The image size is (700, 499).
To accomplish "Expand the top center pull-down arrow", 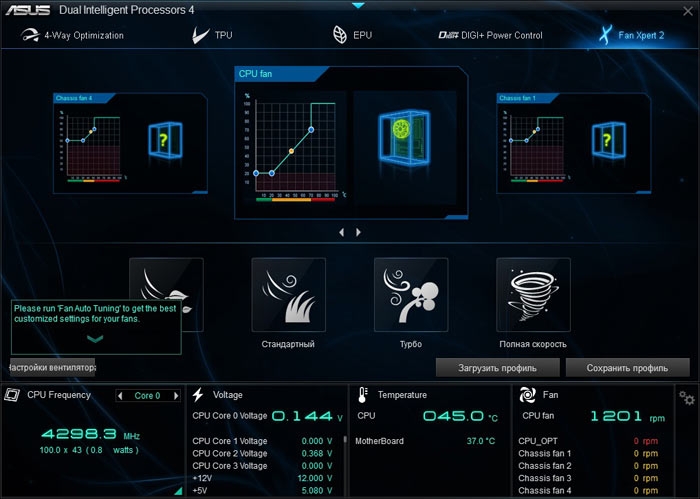I will [x=358, y=5].
